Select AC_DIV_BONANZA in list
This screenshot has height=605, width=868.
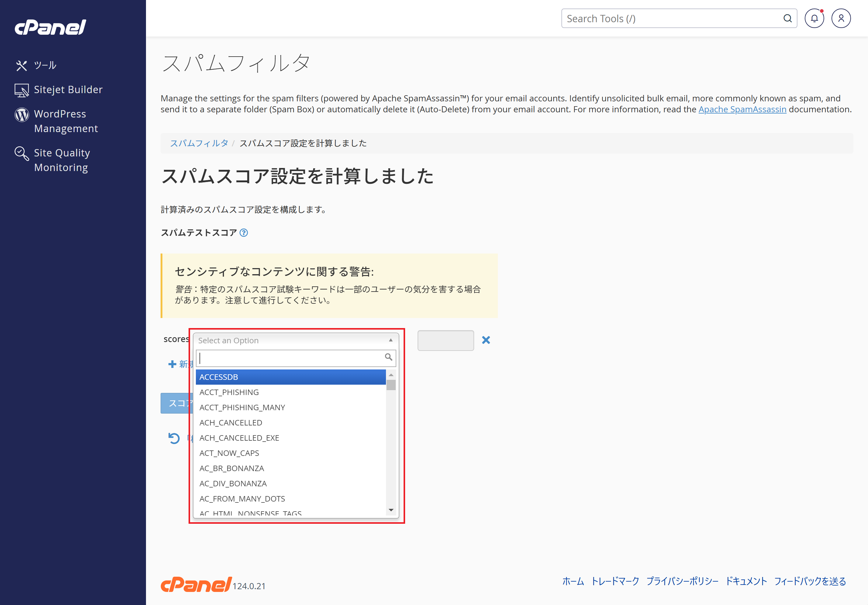click(290, 484)
